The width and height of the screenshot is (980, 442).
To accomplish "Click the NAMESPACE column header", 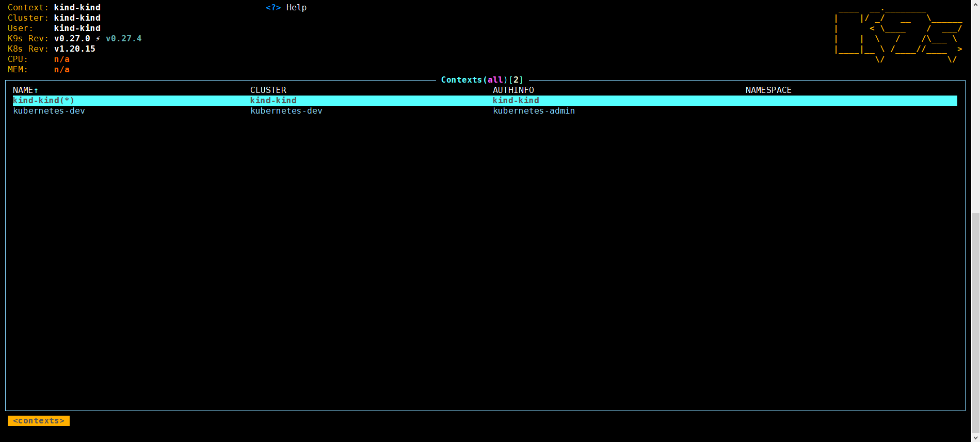I will (x=768, y=90).
